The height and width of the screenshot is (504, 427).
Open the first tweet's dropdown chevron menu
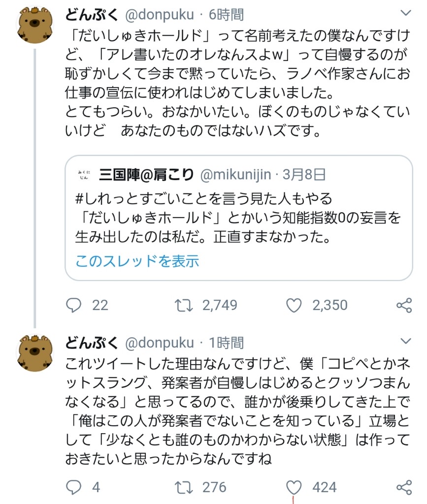[406, 15]
